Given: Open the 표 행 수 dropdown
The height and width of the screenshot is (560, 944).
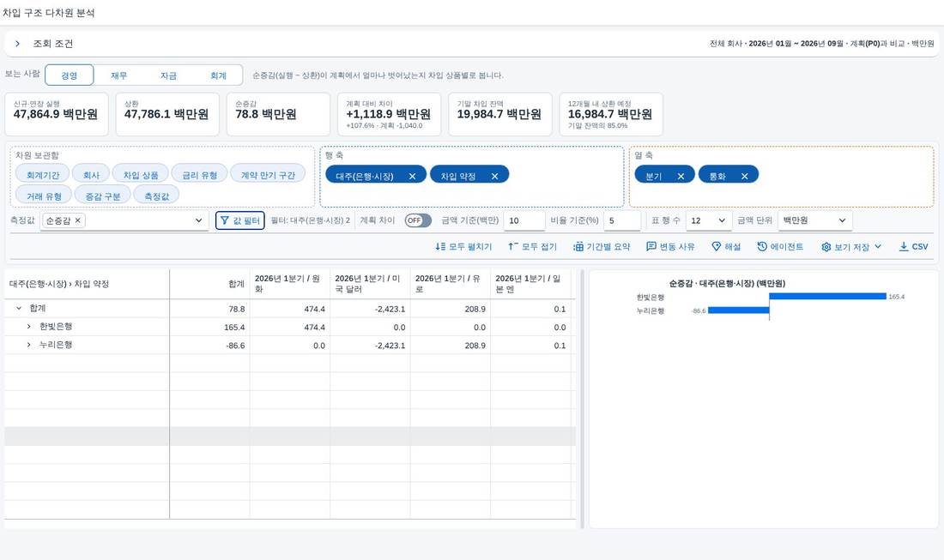Looking at the screenshot, I should point(709,220).
